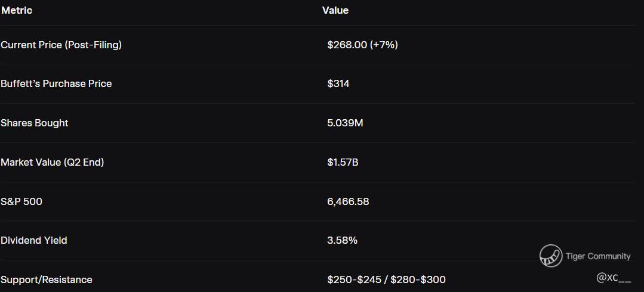Viewport: 644px width, 292px height.
Task: Click the 6,466.58 index value
Action: point(348,201)
